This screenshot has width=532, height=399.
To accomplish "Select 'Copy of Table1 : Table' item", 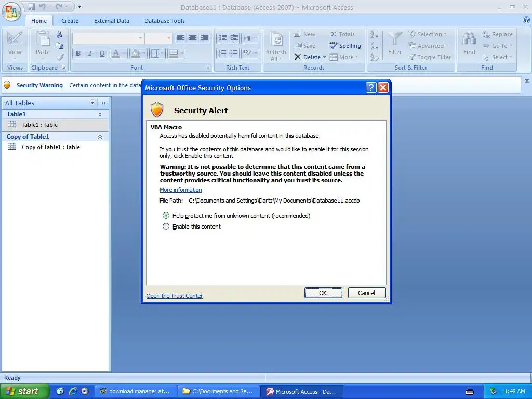I will point(55,147).
